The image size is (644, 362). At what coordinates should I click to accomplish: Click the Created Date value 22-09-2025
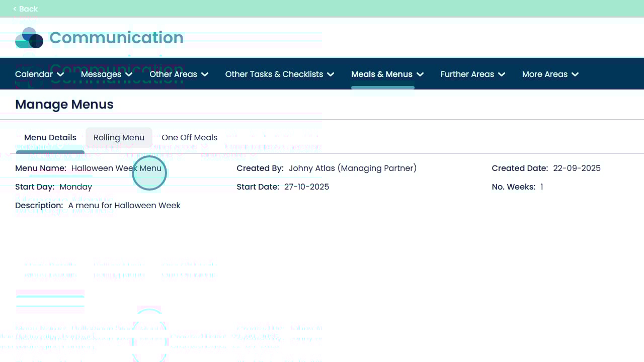click(x=577, y=168)
